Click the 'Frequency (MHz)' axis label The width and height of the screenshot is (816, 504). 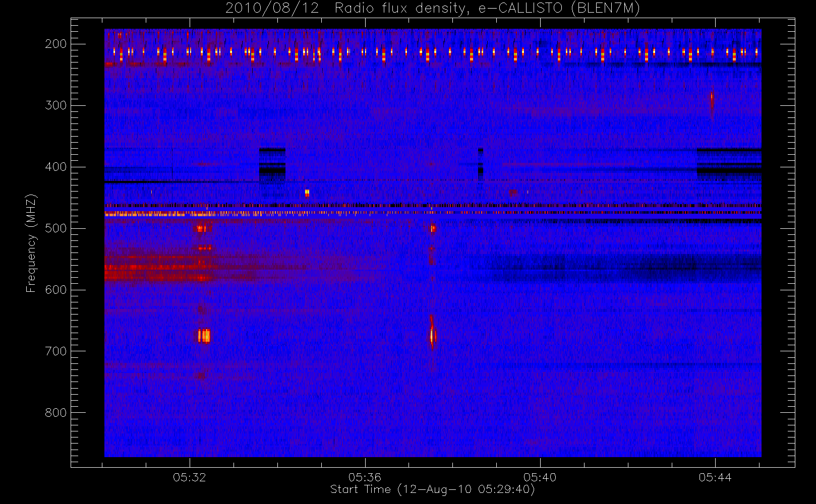[x=31, y=243]
